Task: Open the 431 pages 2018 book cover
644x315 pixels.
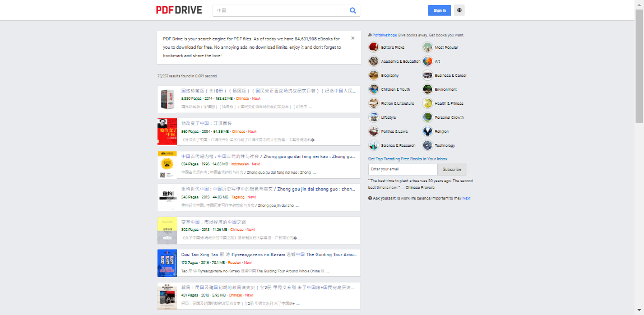Action: (167, 296)
